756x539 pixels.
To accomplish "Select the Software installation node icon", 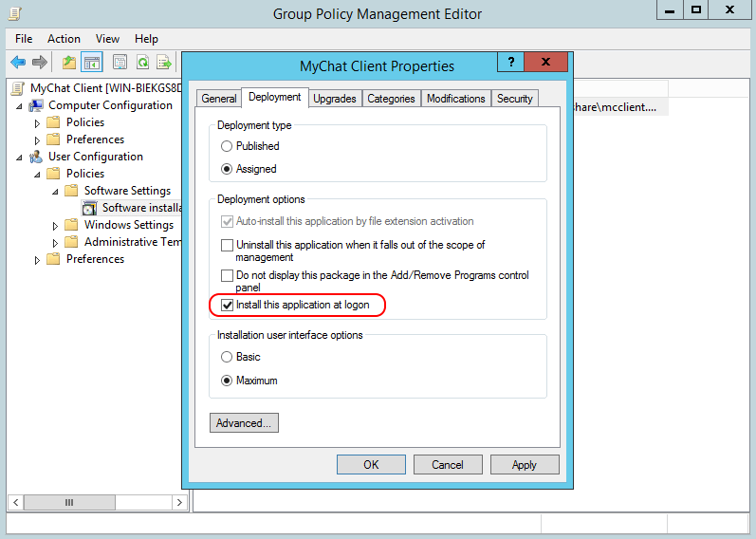I will click(90, 208).
